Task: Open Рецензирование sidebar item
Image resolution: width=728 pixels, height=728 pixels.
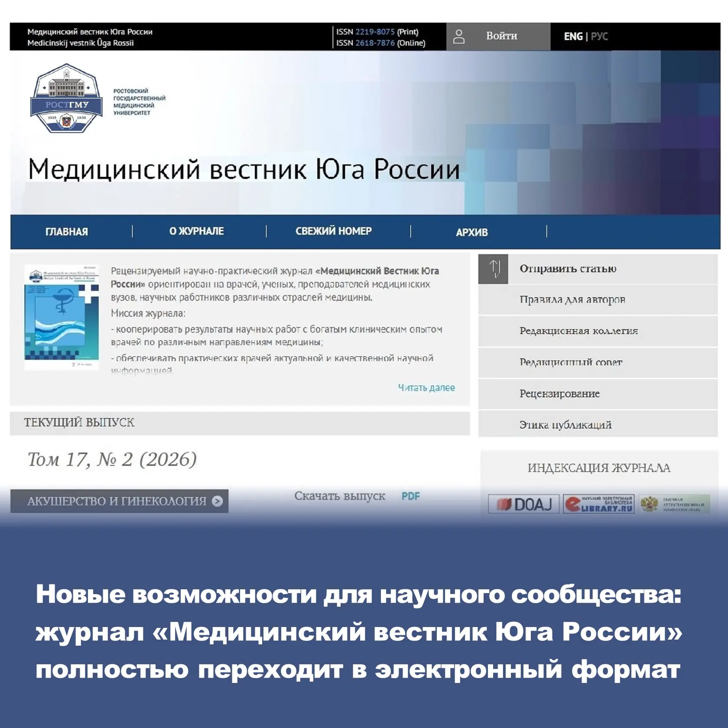Action: 559,394
